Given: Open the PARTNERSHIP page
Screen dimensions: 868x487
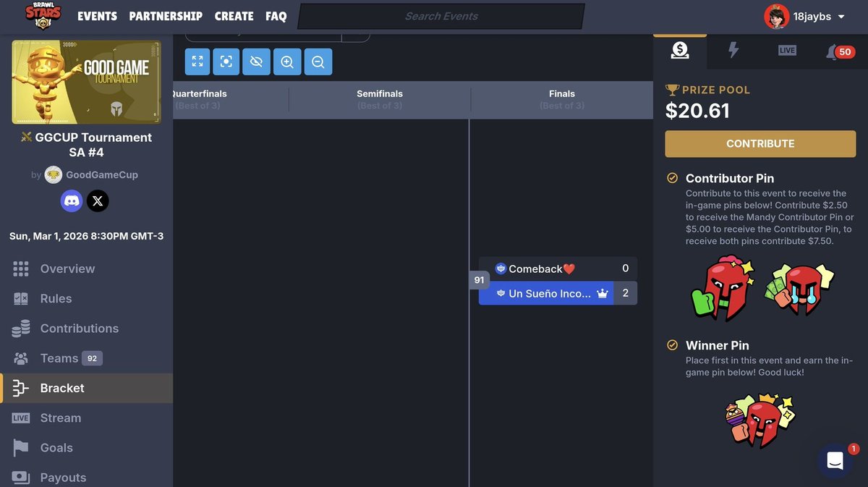Looking at the screenshot, I should tap(166, 16).
